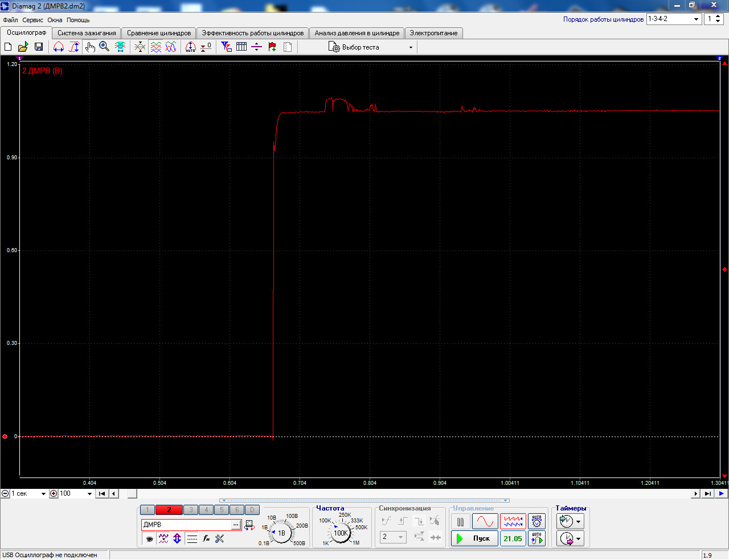Click the overlapping sine waves icon
This screenshot has height=560, width=729.
pyautogui.click(x=171, y=47)
